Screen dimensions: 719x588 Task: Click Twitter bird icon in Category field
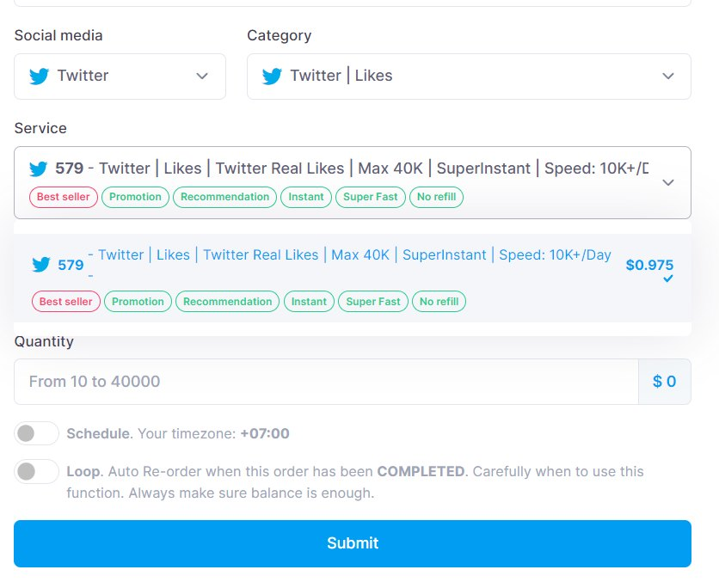tap(272, 76)
